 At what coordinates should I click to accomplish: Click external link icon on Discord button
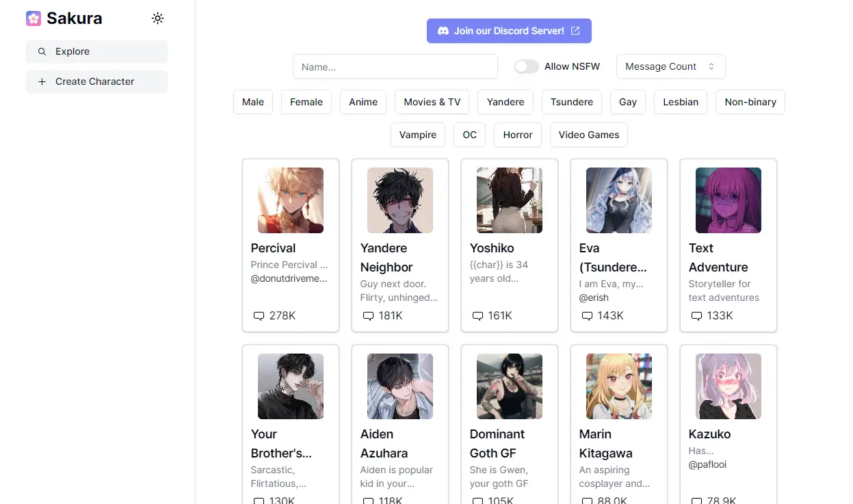[x=575, y=31]
